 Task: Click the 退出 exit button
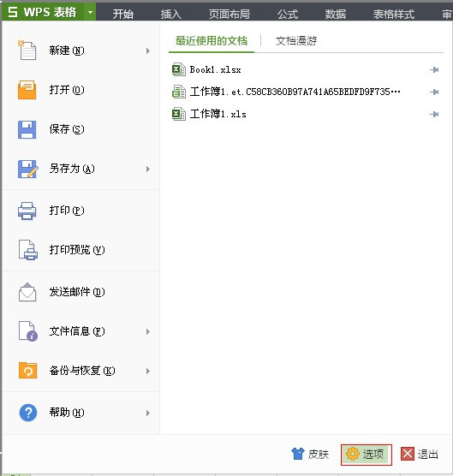coord(420,454)
